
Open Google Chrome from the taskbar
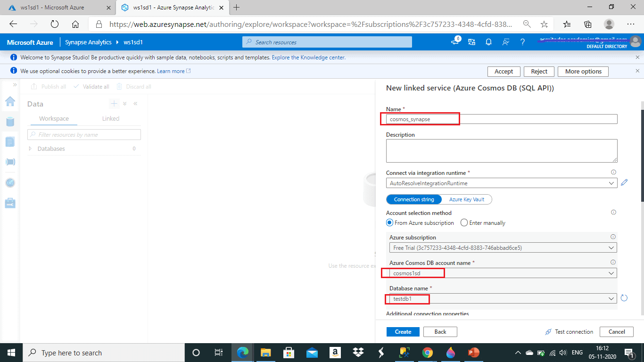pyautogui.click(x=428, y=353)
